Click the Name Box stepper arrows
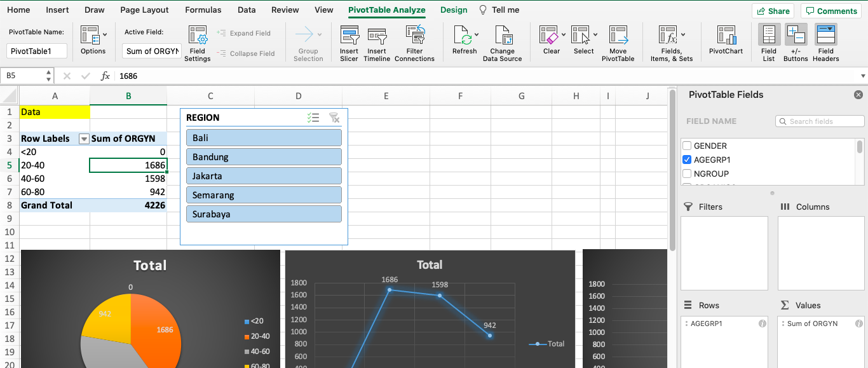This screenshot has height=368, width=868. point(49,76)
